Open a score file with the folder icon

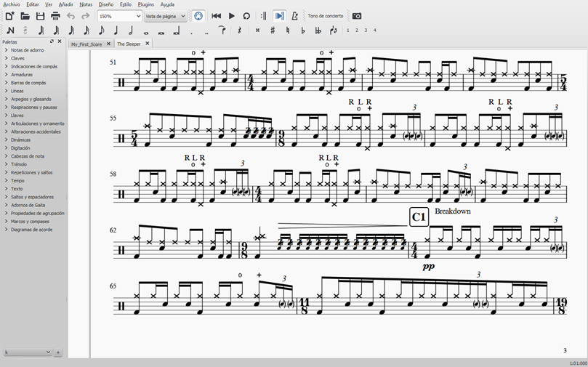point(25,16)
